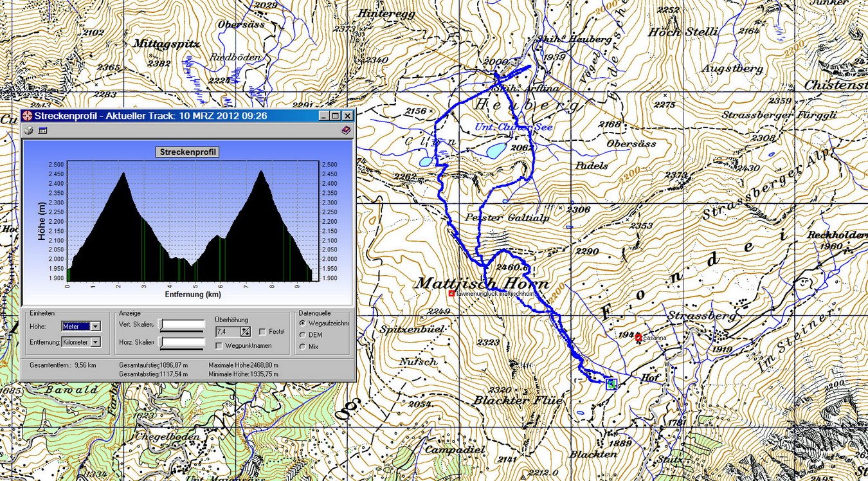
Task: Click the Überhöhung spinner arrows
Action: coord(245,332)
